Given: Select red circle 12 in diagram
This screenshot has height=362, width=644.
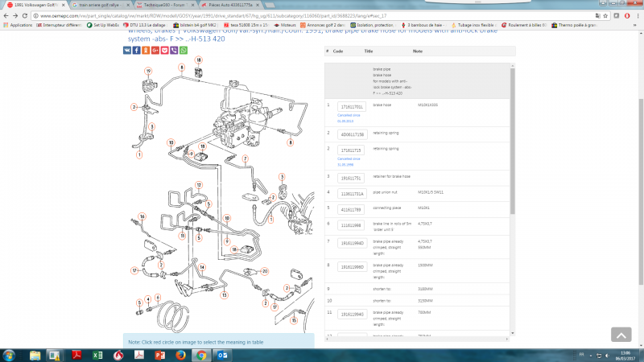Looking at the screenshot, I should coord(199,185).
